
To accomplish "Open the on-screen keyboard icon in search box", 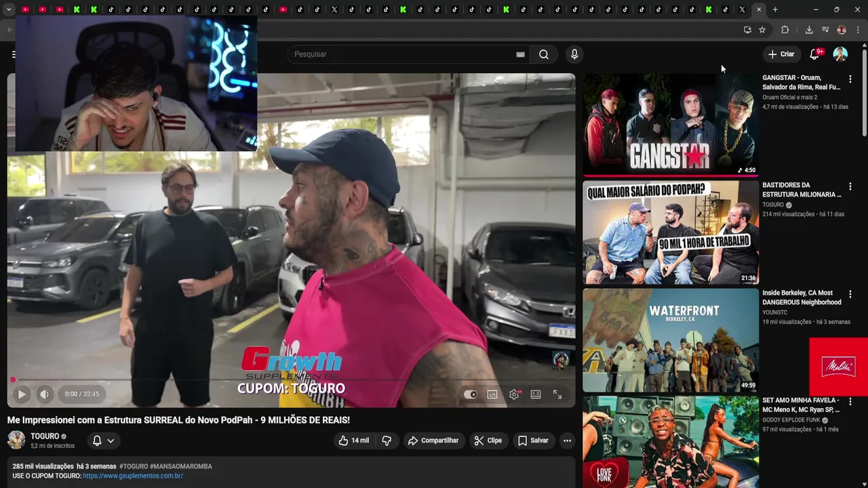I will [520, 54].
